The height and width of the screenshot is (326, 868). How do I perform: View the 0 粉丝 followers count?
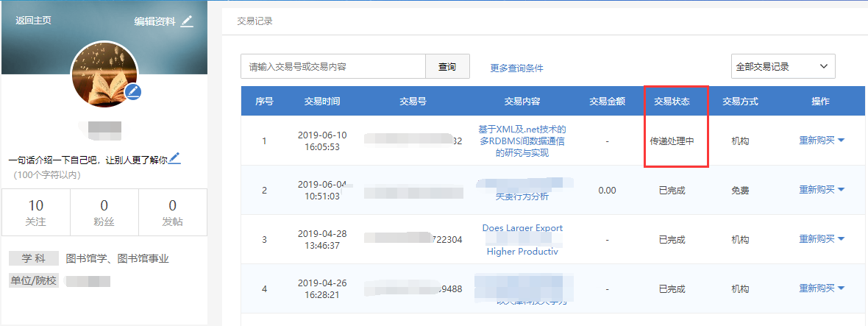pyautogui.click(x=104, y=212)
